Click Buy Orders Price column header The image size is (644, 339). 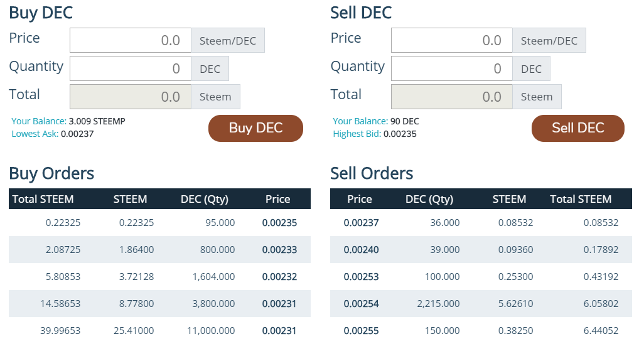277,199
